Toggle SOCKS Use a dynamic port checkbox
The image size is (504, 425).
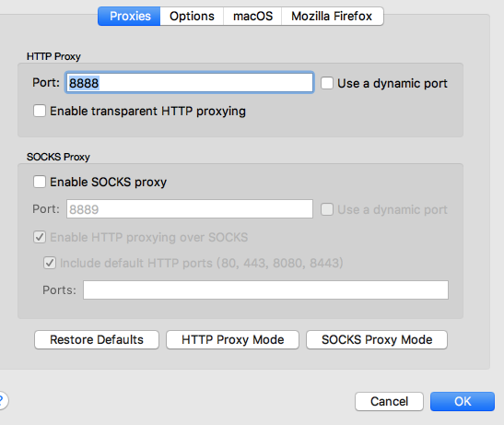[327, 209]
